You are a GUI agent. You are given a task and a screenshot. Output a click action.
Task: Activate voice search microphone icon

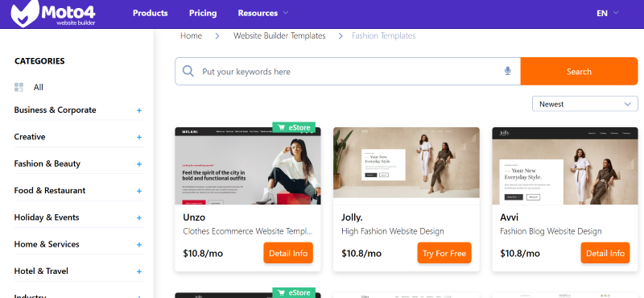click(508, 71)
